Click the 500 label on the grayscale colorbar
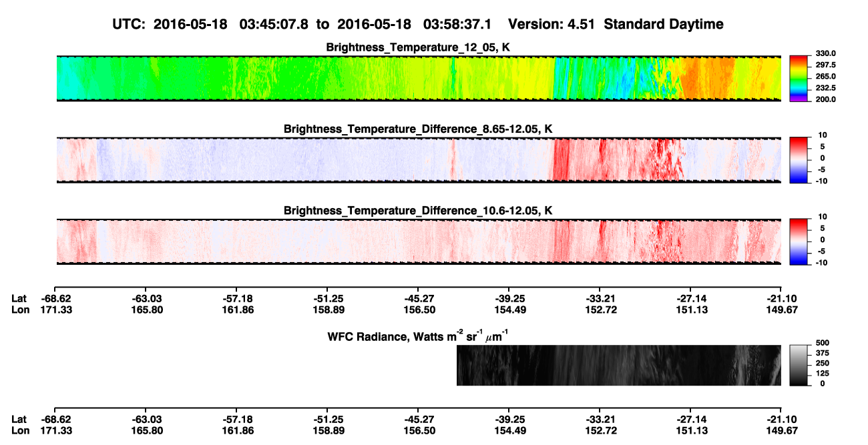The image size is (868, 445). pyautogui.click(x=821, y=343)
